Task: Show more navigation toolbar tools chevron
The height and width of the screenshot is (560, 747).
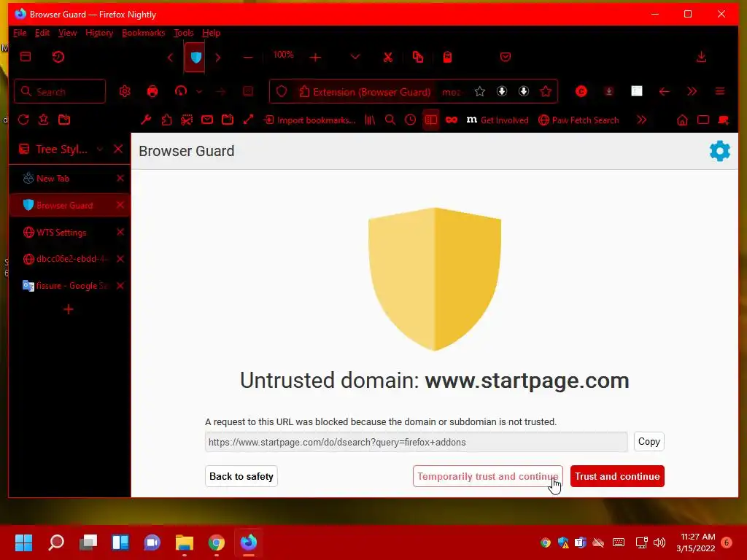Action: coord(692,91)
